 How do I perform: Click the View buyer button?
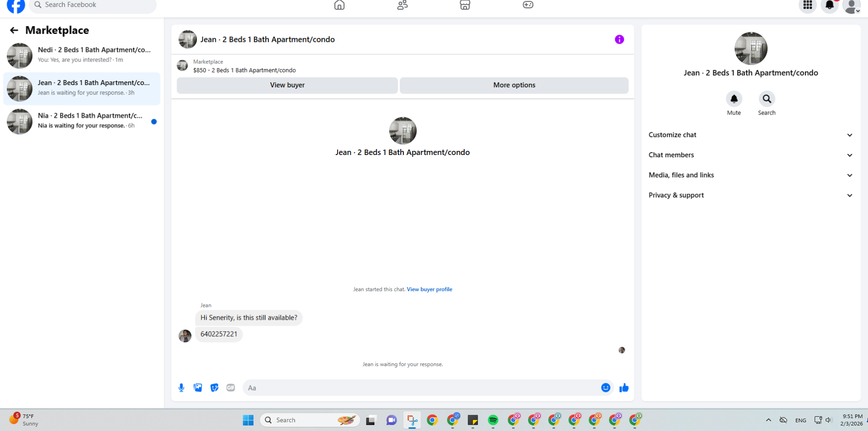(287, 85)
